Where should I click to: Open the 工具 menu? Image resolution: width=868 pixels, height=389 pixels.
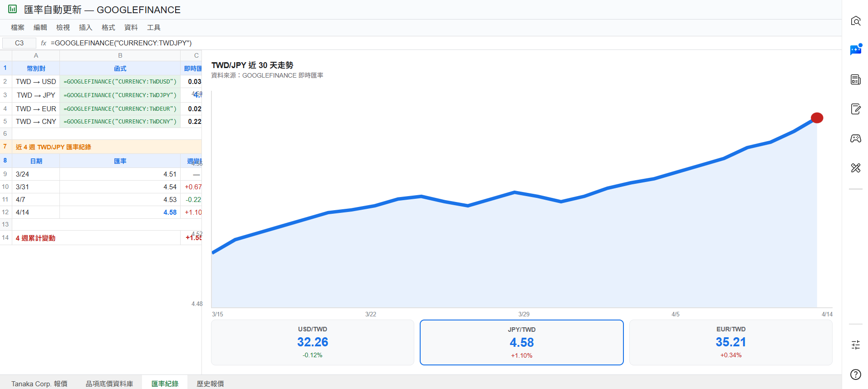(154, 28)
